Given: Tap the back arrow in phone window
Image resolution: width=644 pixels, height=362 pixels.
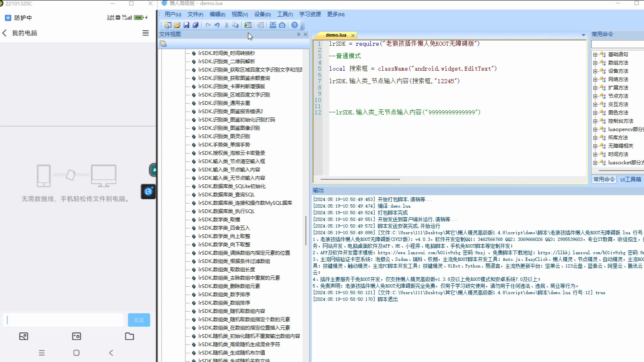Looking at the screenshot, I should (x=5, y=33).
